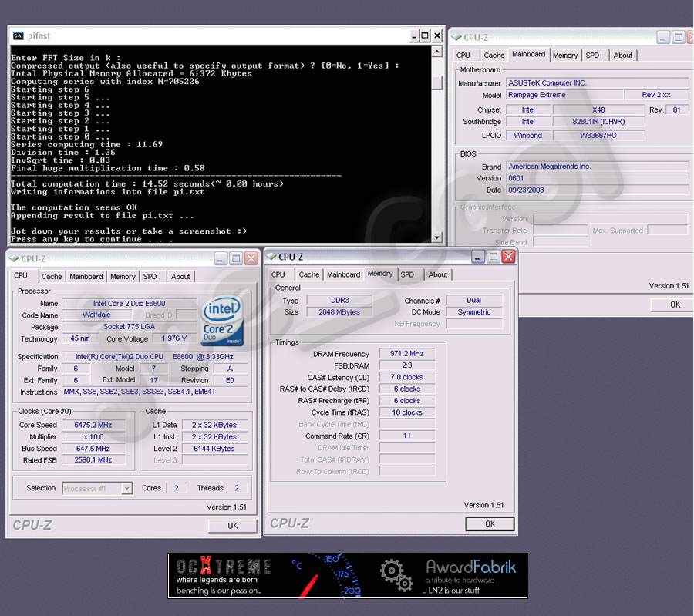
Task: Click the CPU-Z mainboard window title icon
Action: click(x=456, y=38)
